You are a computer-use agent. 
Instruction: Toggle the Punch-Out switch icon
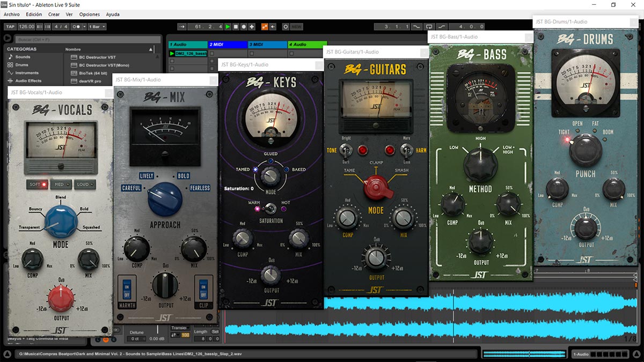(x=441, y=26)
